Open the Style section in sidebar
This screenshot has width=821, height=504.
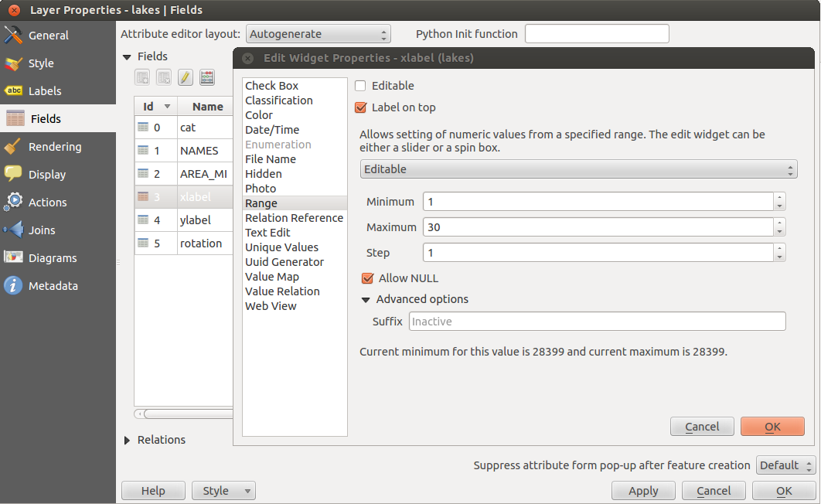[41, 63]
